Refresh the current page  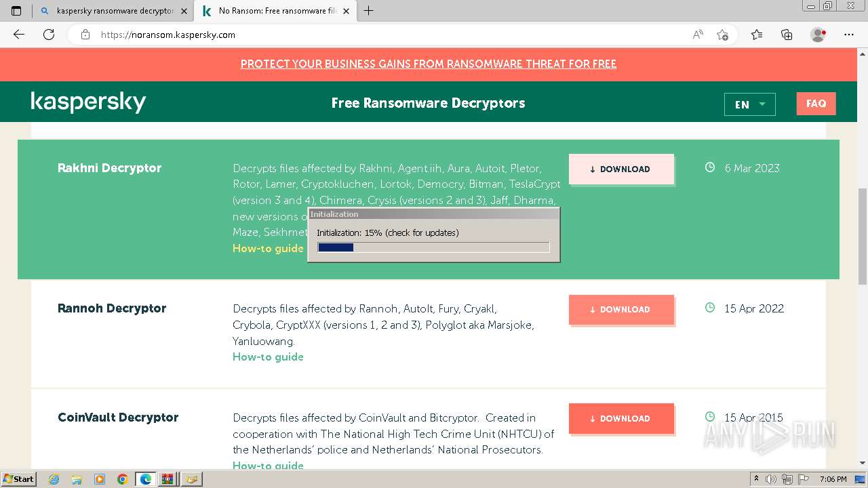(x=49, y=35)
